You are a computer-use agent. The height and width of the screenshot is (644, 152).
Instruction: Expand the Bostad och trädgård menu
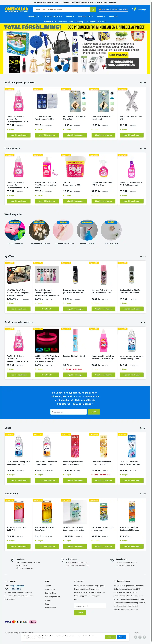coord(52,16)
